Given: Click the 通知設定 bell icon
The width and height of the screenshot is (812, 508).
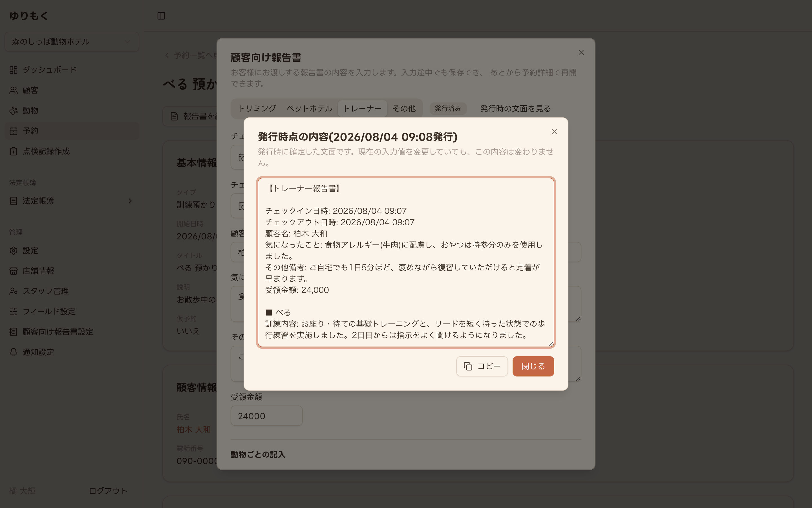Looking at the screenshot, I should point(14,352).
